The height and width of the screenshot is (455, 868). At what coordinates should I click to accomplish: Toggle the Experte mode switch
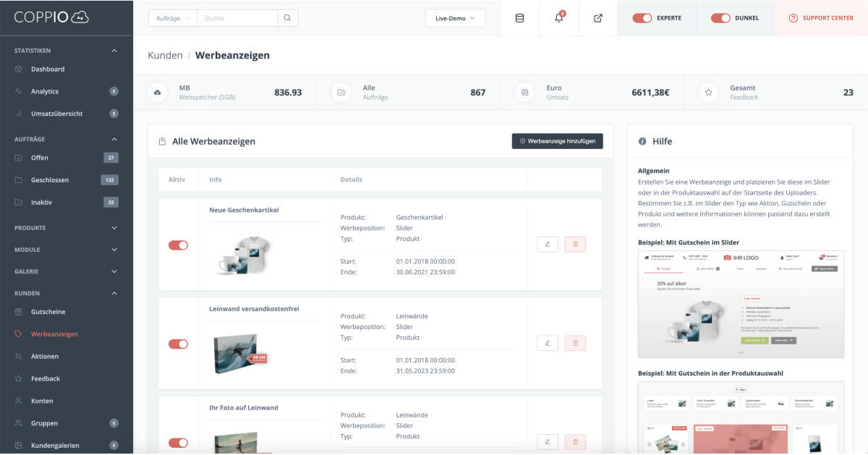click(x=642, y=18)
